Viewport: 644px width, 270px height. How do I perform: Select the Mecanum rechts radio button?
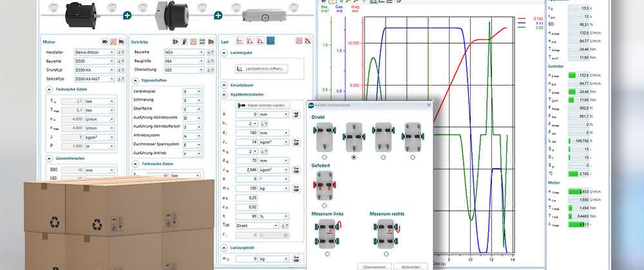(x=386, y=254)
